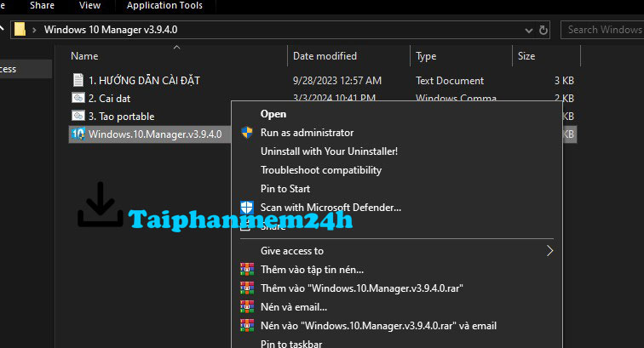Screen dimensions: 644x348
Task: Sort by Type column header
Action: 426,56
